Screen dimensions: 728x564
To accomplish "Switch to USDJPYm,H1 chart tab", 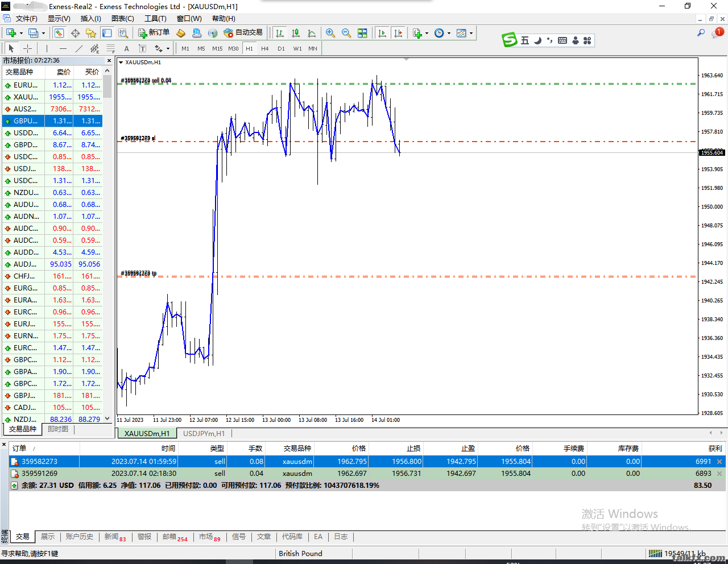I will [204, 433].
